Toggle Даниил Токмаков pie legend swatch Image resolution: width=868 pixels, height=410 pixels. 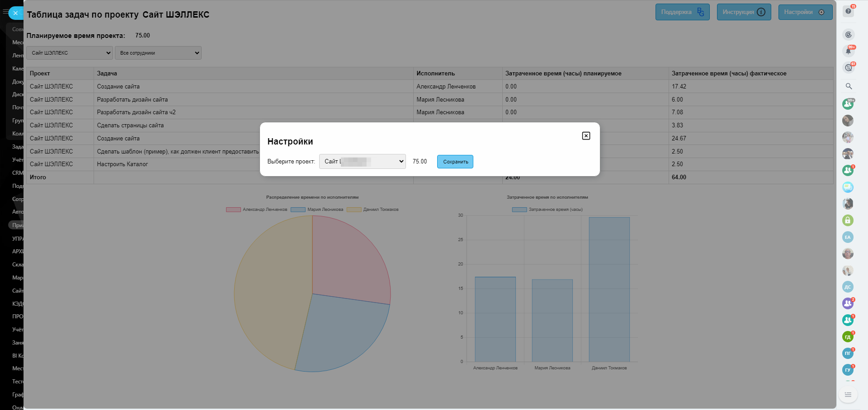[x=354, y=210]
